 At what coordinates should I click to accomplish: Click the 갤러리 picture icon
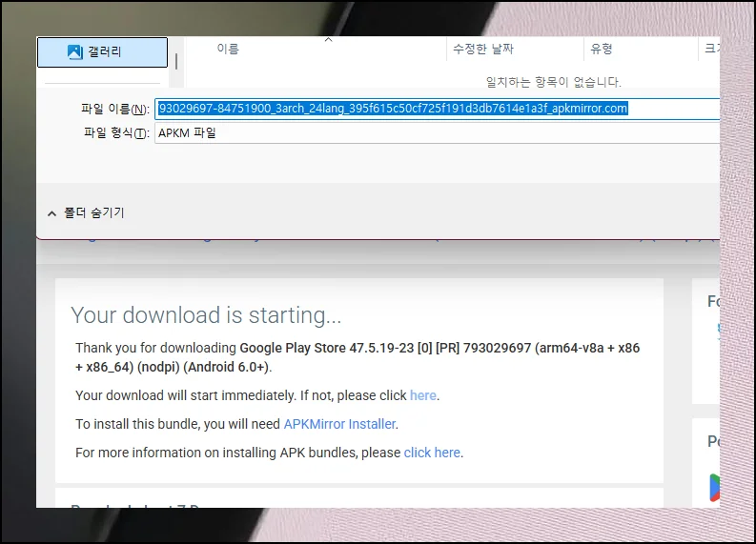(75, 52)
